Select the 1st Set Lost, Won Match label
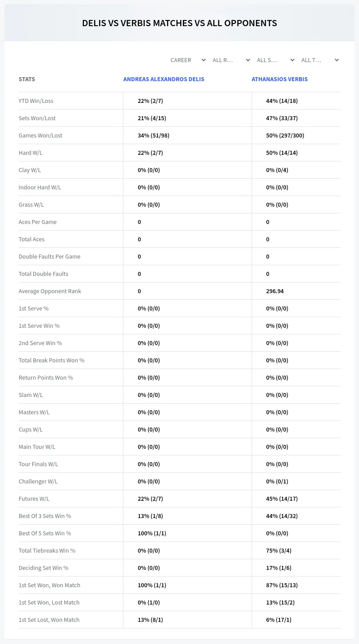This screenshot has width=359, height=644. coord(49,620)
